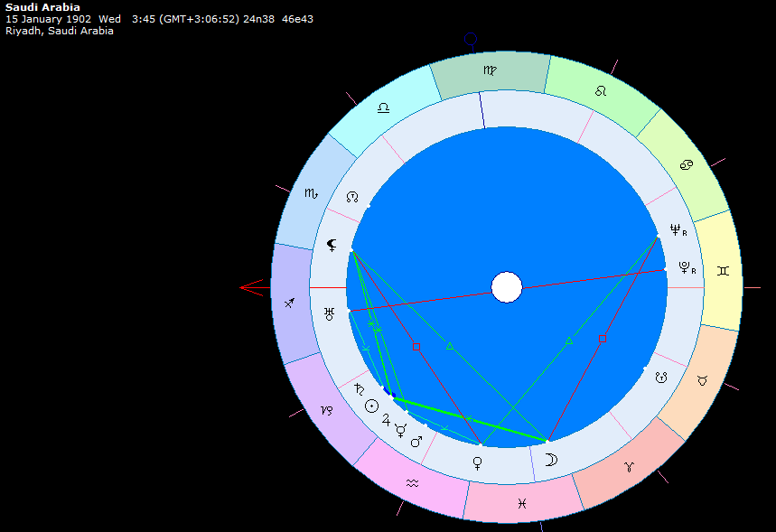Click the retrograde Neptune trident symbol
The height and width of the screenshot is (532, 776).
point(675,229)
